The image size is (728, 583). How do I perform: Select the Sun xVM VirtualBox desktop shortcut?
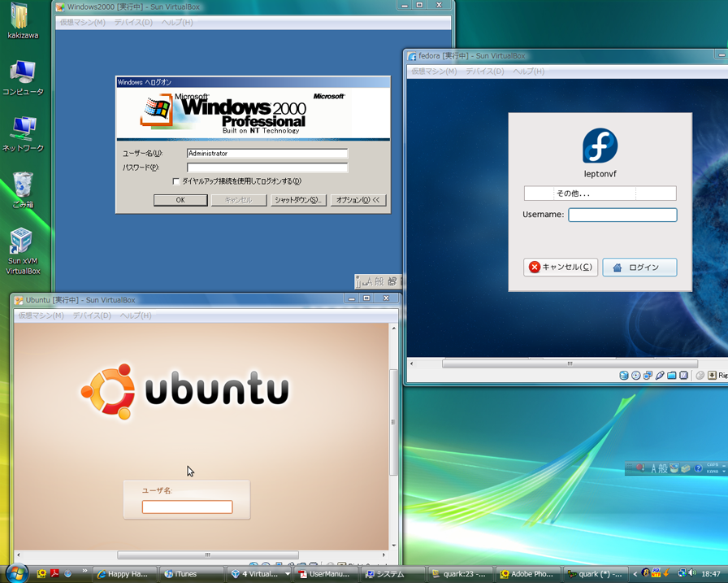pos(23,251)
